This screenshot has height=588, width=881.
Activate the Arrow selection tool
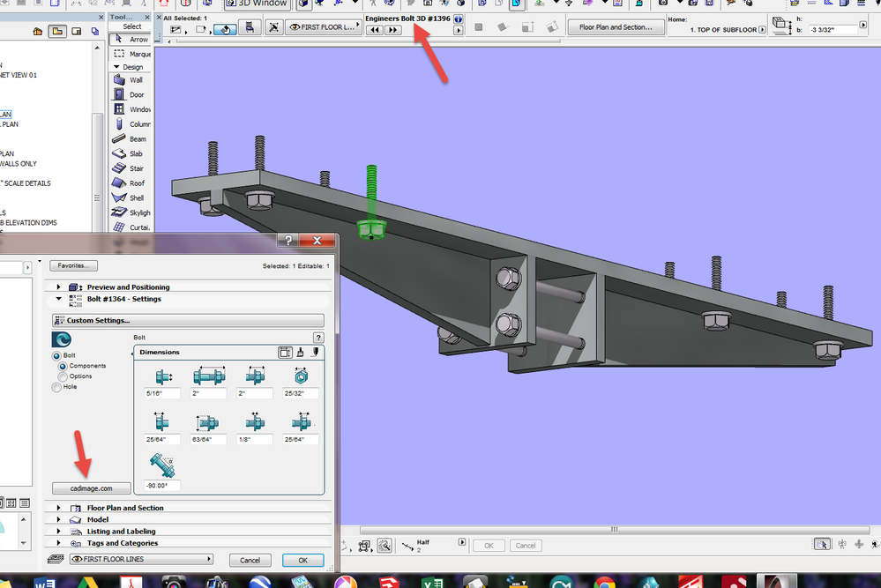pyautogui.click(x=131, y=39)
